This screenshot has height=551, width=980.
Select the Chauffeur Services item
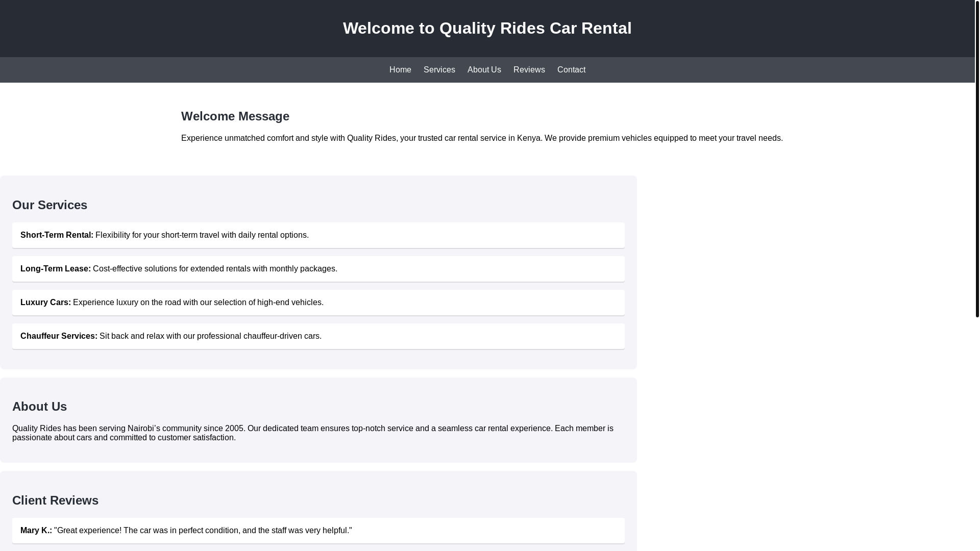click(318, 336)
